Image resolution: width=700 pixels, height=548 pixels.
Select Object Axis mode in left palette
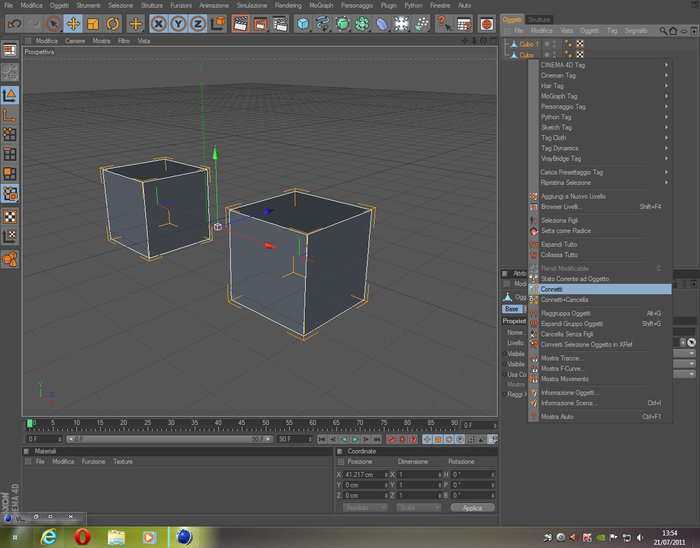(10, 115)
